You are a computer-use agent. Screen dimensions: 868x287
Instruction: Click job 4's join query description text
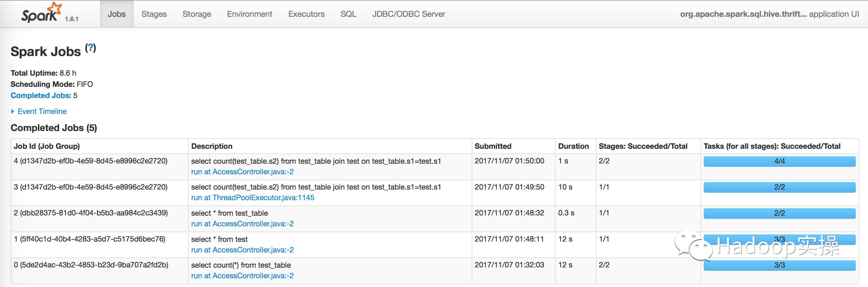[x=316, y=161]
